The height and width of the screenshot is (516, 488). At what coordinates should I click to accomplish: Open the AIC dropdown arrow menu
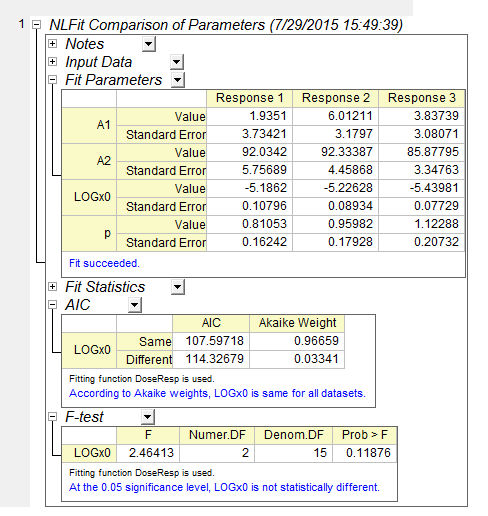(135, 305)
